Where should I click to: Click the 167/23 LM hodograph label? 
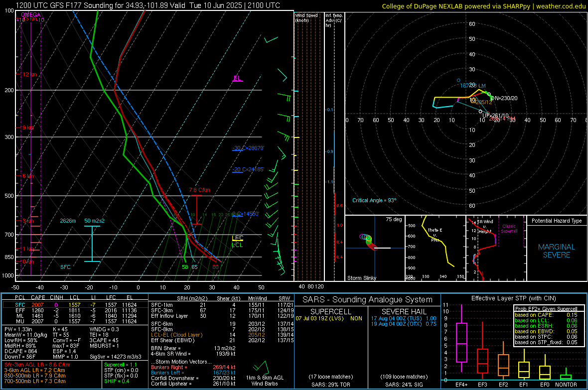point(473,86)
